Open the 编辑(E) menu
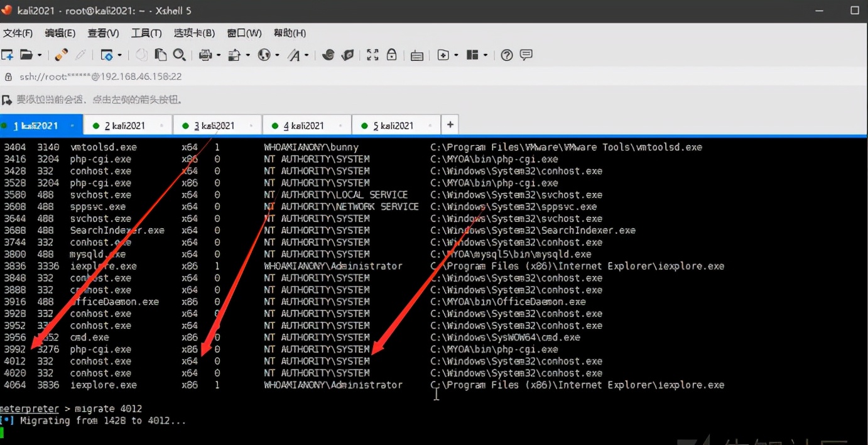The height and width of the screenshot is (445, 868). (60, 33)
